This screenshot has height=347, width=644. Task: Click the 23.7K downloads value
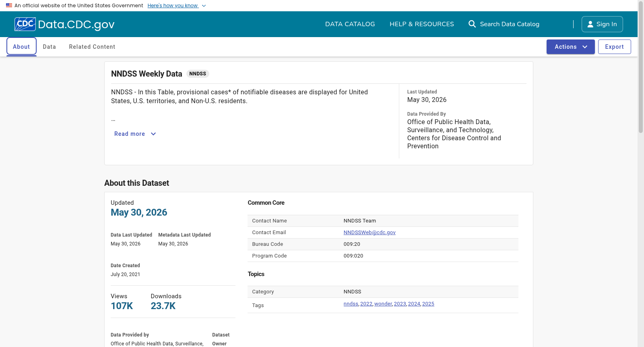click(x=163, y=306)
